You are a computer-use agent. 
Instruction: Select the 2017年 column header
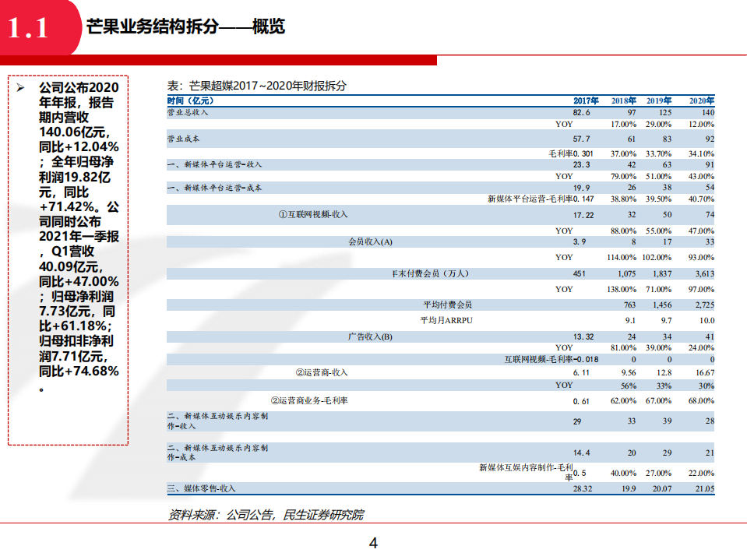(584, 100)
